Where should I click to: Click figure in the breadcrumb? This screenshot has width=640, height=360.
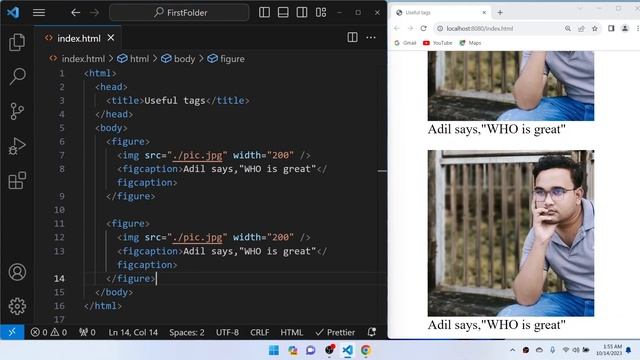(232, 59)
